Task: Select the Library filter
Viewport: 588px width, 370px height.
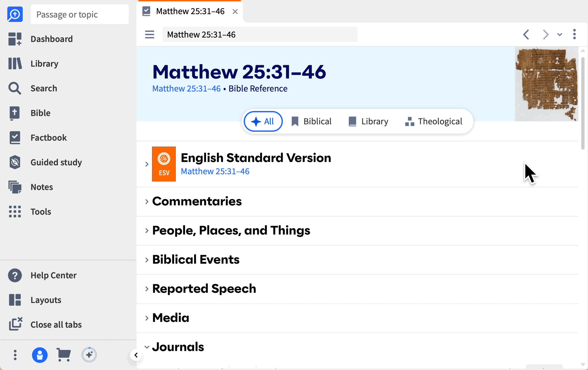Action: coord(368,121)
